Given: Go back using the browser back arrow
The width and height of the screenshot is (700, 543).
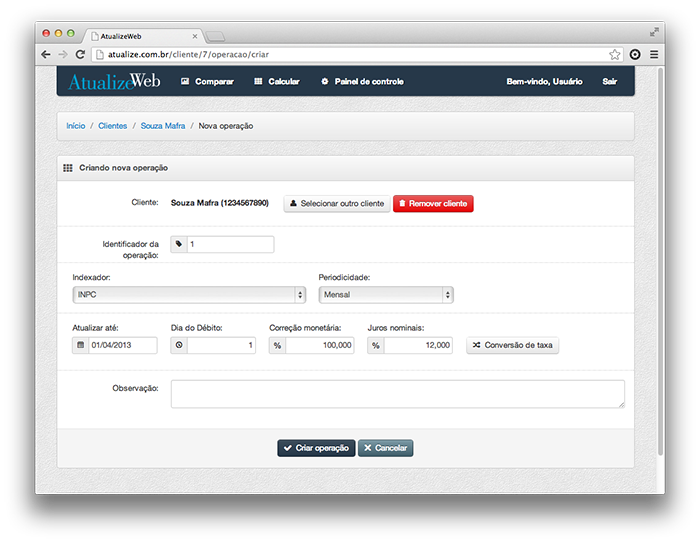Looking at the screenshot, I should (46, 54).
